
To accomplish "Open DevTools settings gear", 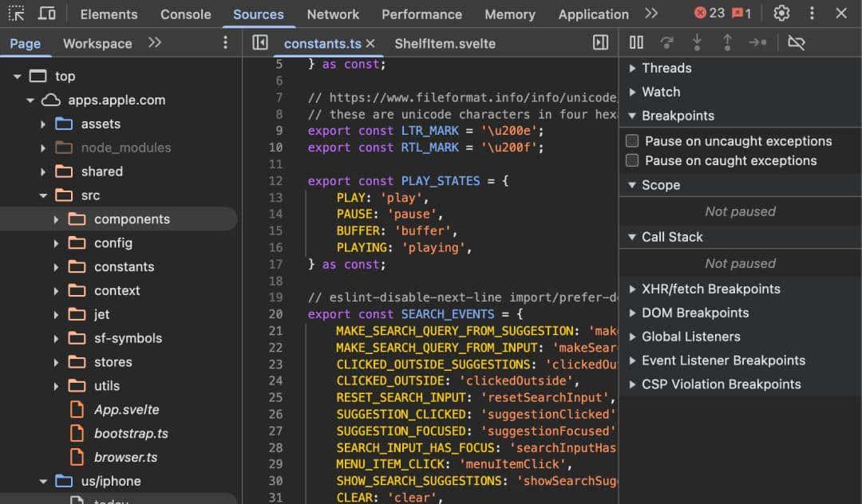I will pyautogui.click(x=781, y=14).
